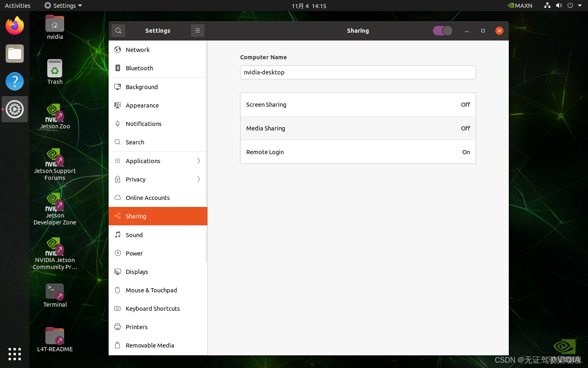Select the Power settings icon
Viewport: 588px width, 368px height.
(x=118, y=253)
